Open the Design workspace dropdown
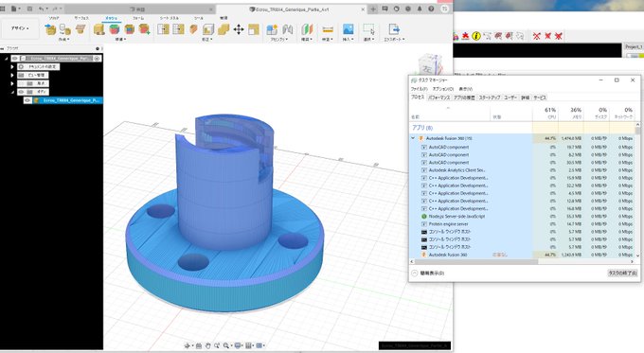The width and height of the screenshot is (644, 353). pyautogui.click(x=20, y=28)
